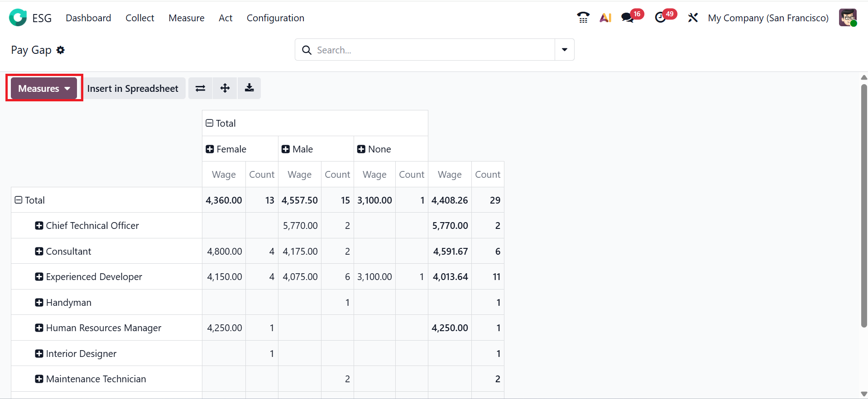Click Insert in Spreadsheet button
868x399 pixels.
pos(133,88)
